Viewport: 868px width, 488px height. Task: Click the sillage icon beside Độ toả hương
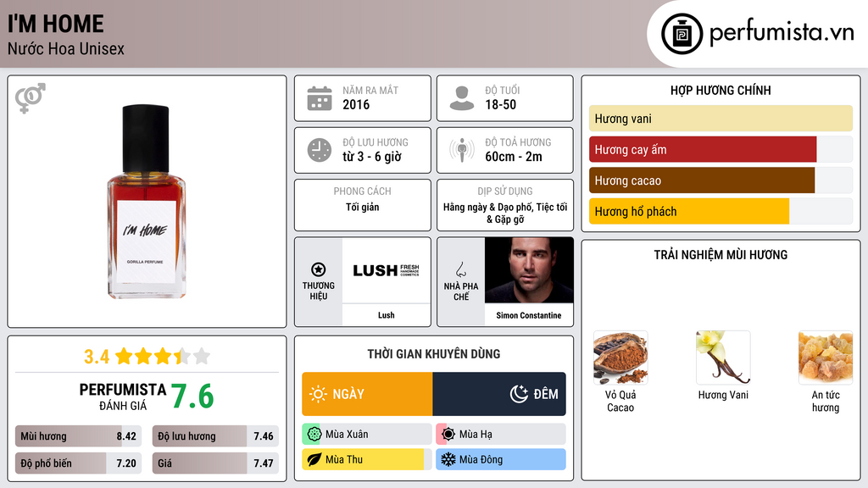462,150
